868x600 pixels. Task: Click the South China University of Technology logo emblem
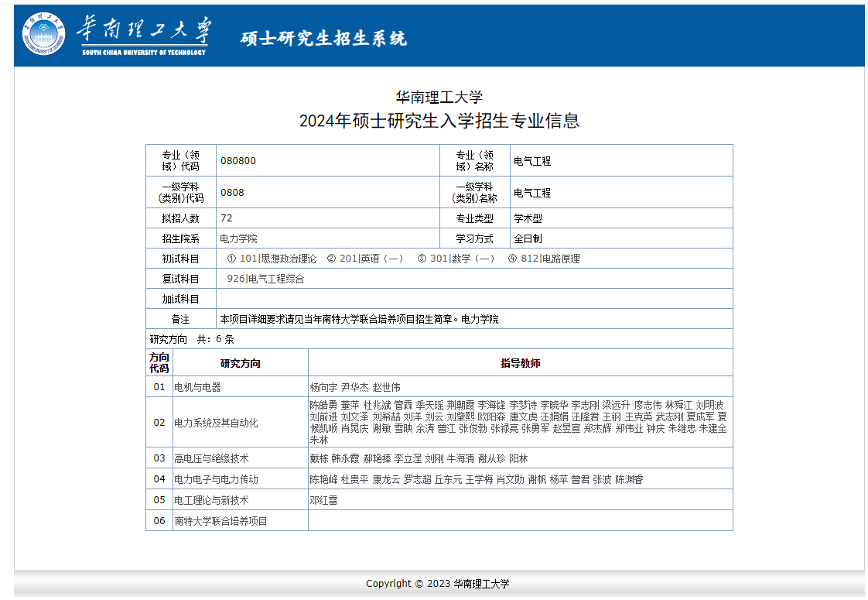coord(43,34)
